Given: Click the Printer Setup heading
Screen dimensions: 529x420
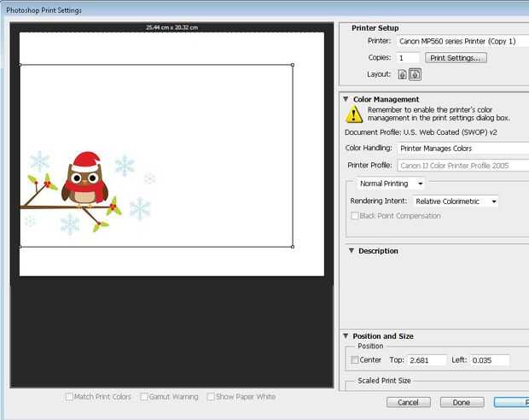Looking at the screenshot, I should pyautogui.click(x=375, y=28).
